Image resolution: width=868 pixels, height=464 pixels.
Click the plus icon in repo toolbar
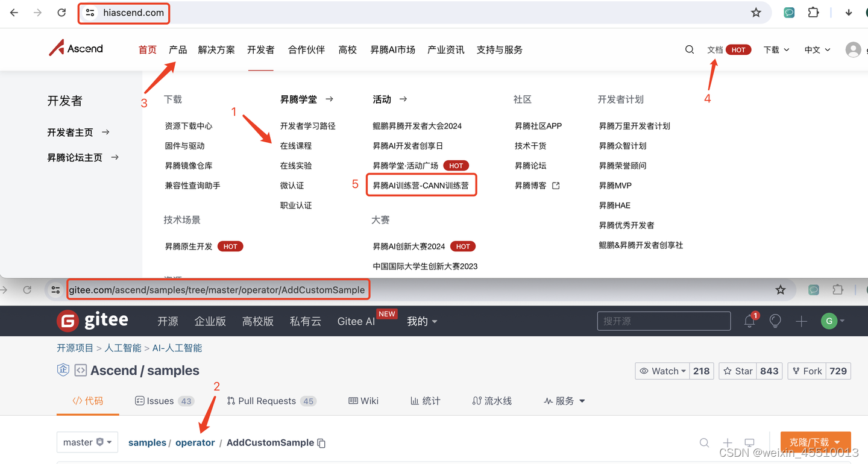click(728, 443)
